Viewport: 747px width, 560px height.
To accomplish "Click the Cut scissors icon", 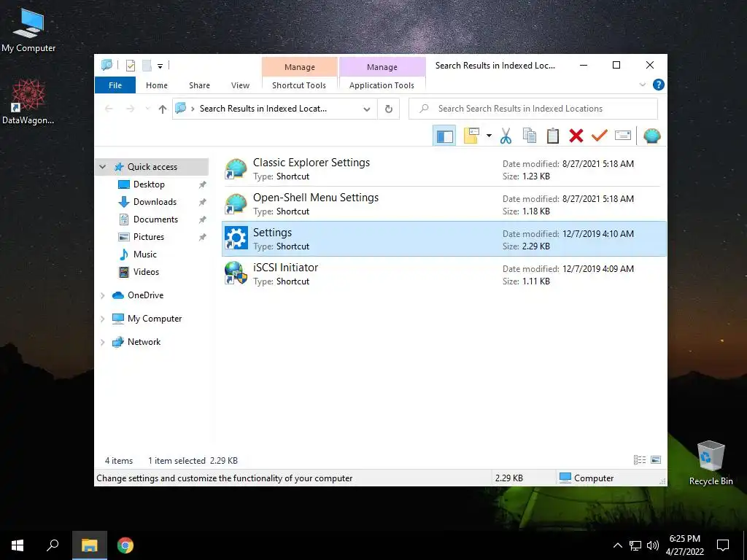I will tap(506, 136).
